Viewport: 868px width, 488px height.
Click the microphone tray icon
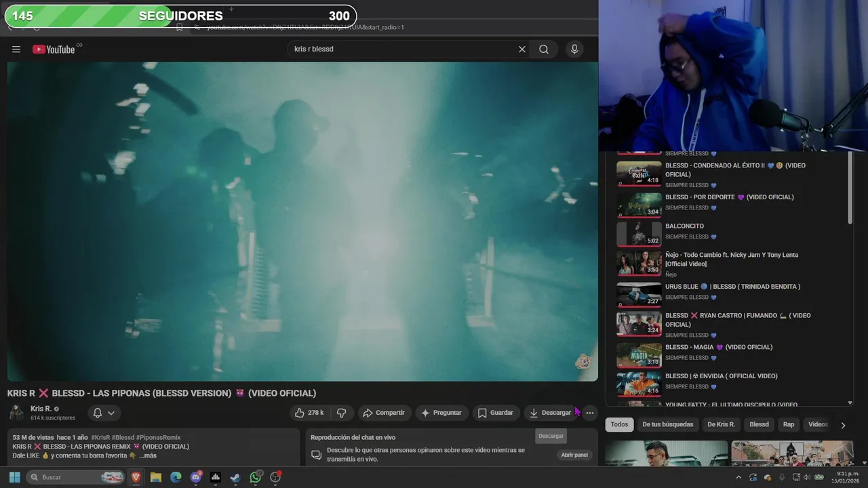(x=782, y=477)
